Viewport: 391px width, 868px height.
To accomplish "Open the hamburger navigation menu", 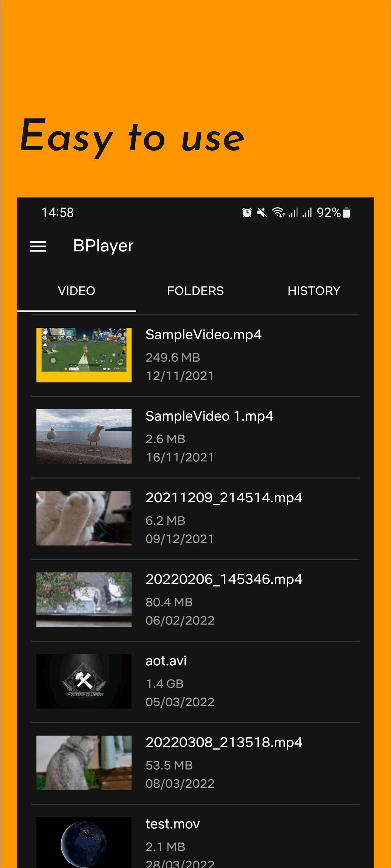I will point(38,246).
